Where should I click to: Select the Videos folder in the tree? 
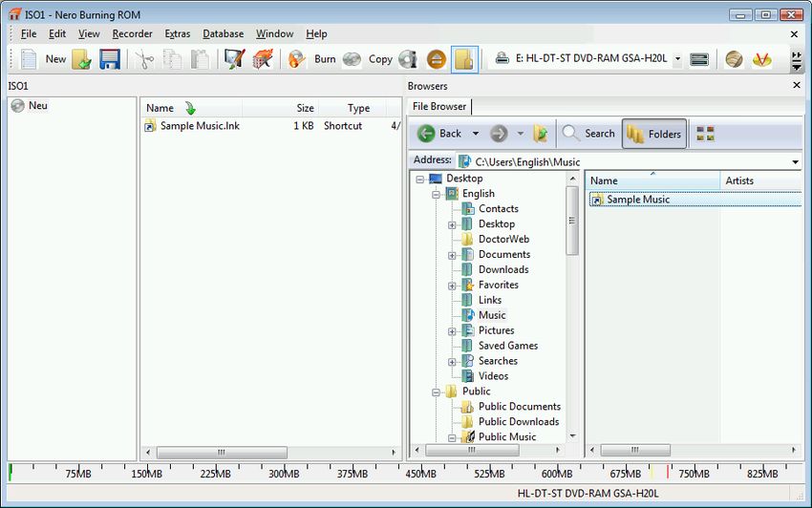(493, 376)
